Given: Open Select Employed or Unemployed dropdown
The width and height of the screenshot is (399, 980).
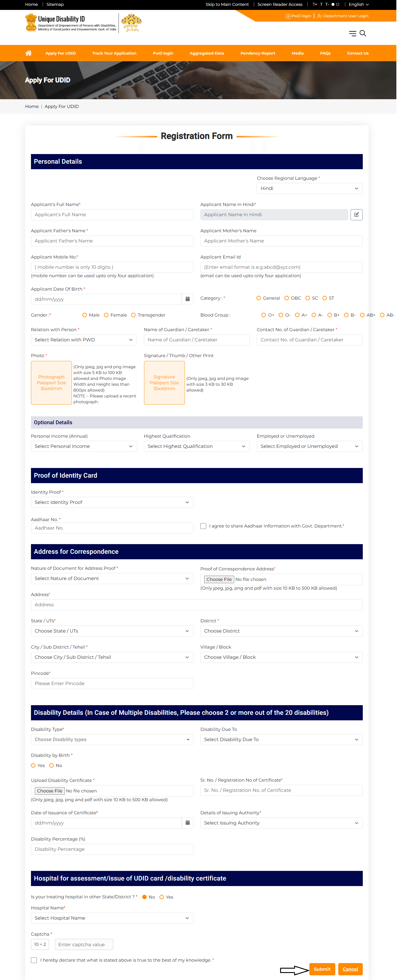Looking at the screenshot, I should click(x=310, y=446).
